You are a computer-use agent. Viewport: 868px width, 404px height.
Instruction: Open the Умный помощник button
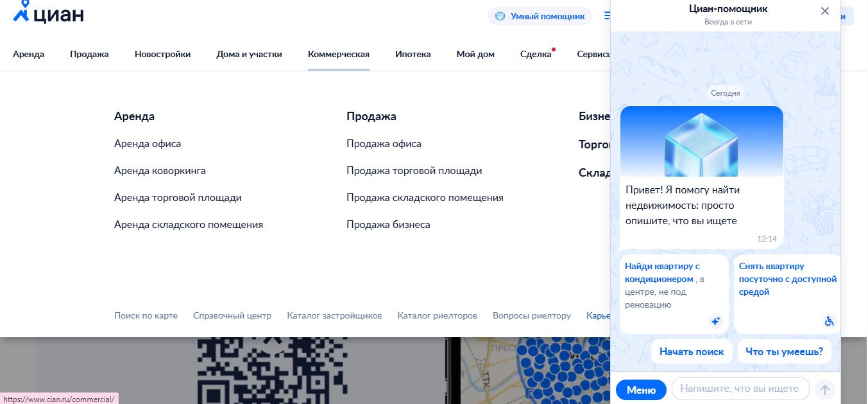pyautogui.click(x=540, y=16)
